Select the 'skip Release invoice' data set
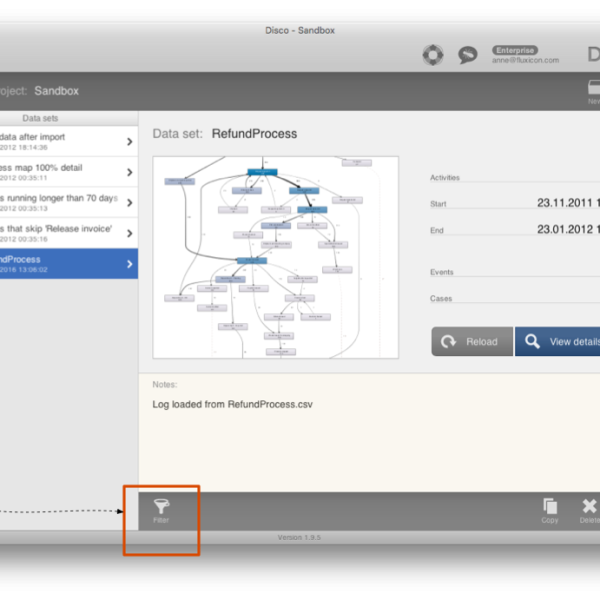 [x=60, y=233]
